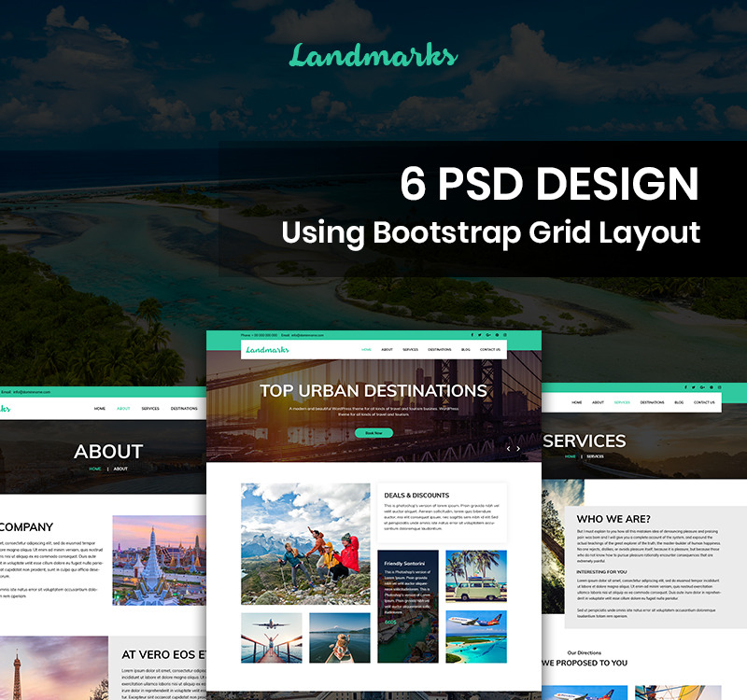This screenshot has width=747, height=700.
Task: Select DESTINATIONS in the center navigation bar
Action: [x=440, y=349]
